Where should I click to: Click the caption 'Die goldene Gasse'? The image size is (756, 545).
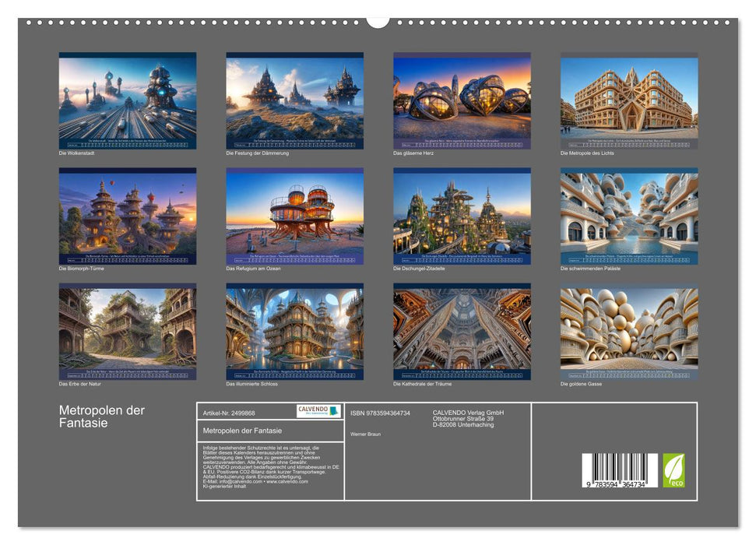[x=582, y=384]
